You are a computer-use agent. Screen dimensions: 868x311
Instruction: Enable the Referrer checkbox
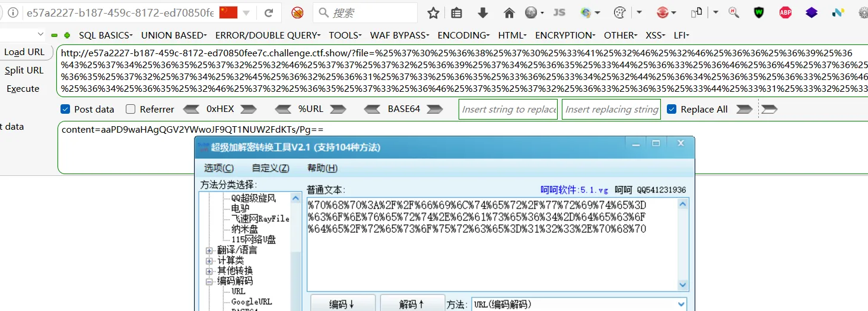[128, 109]
